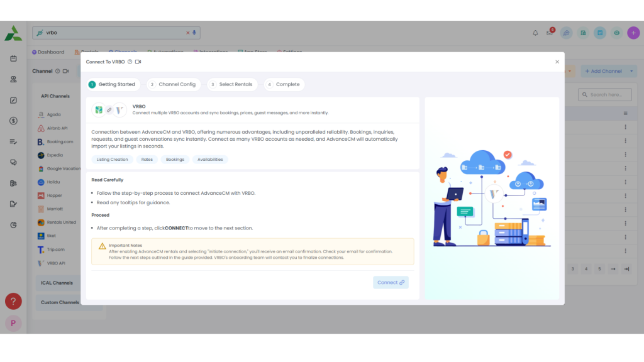Open the guests people icon in sidebar

tap(13, 79)
